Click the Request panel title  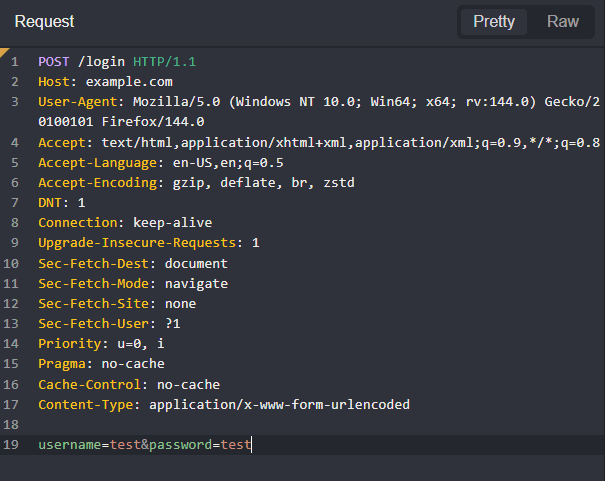click(x=44, y=22)
